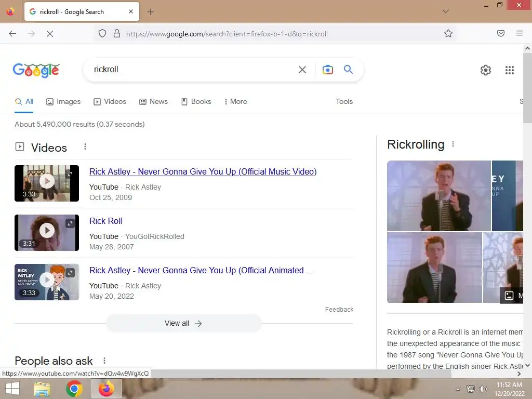Search by image camera icon
Image resolution: width=532 pixels, height=399 pixels.
(327, 70)
